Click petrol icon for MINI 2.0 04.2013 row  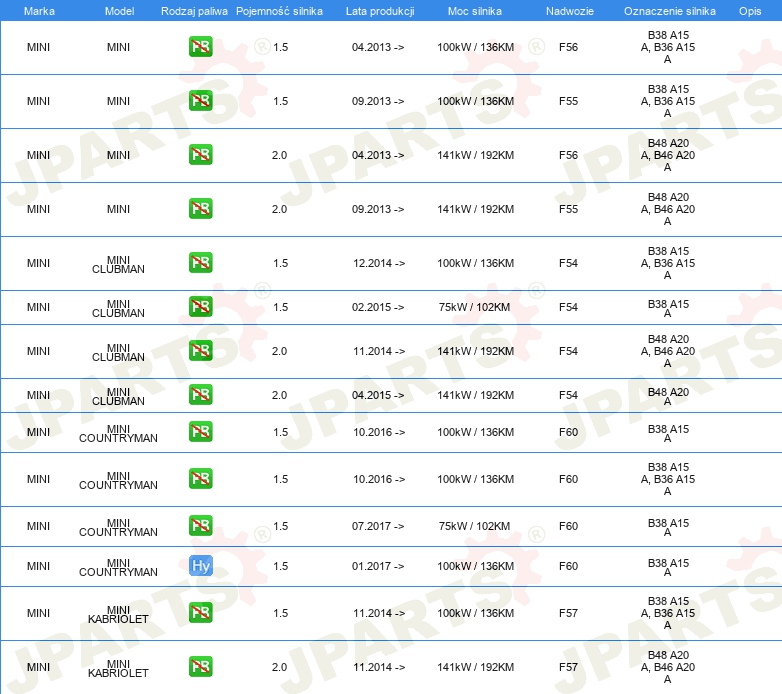click(x=200, y=155)
